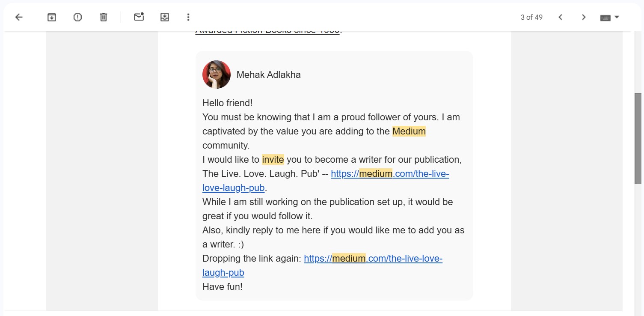The width and height of the screenshot is (644, 316).
Task: Open the first the-live-love-laugh-pub Medium link
Action: [389, 174]
